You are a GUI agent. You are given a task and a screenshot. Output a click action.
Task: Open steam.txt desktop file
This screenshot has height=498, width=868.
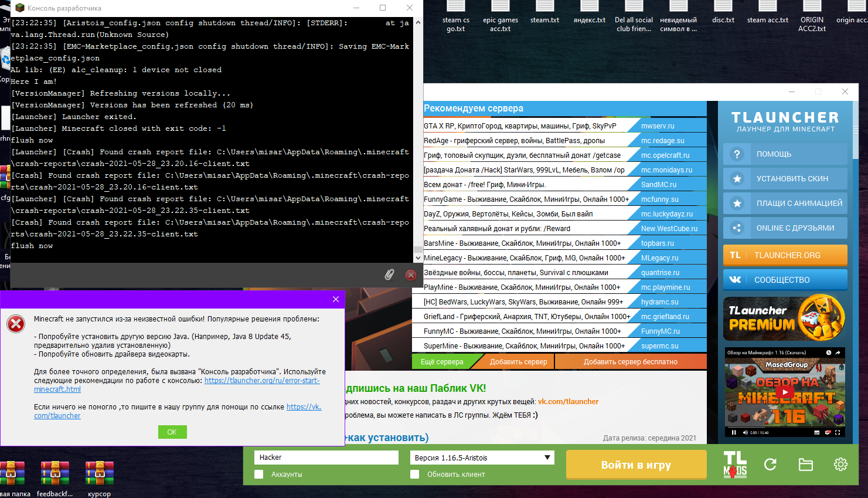pos(544,13)
